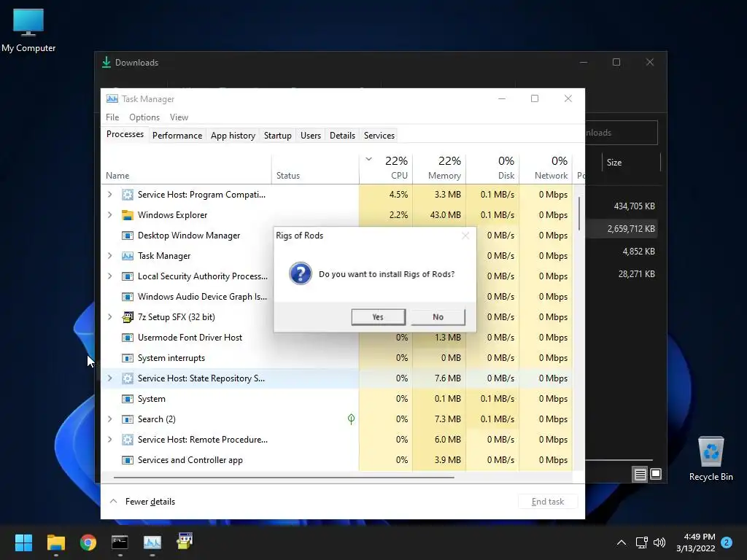This screenshot has height=560, width=747.
Task: Expand Service Host: State Repository row
Action: [x=110, y=378]
